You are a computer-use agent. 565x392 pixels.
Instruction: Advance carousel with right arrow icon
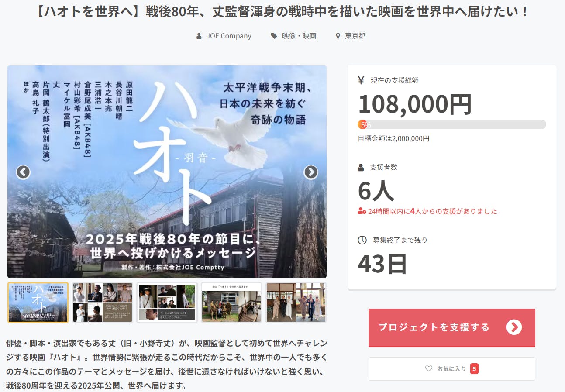pos(311,172)
